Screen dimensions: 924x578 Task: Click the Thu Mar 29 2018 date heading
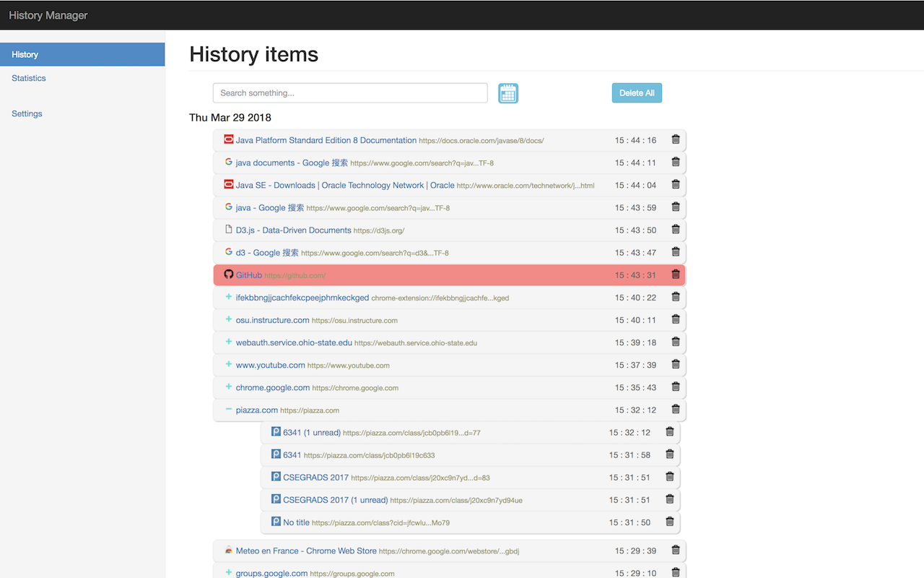coord(230,117)
